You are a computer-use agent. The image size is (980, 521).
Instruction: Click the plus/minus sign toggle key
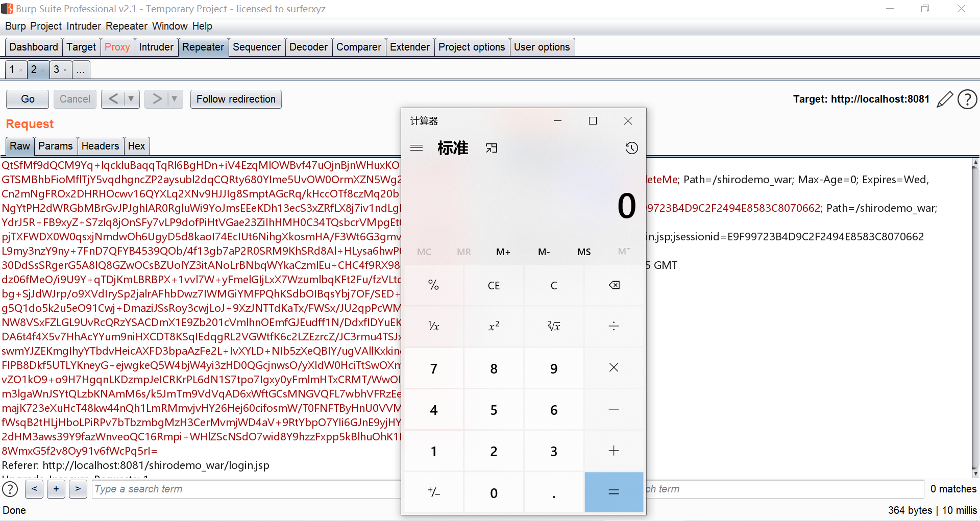tap(433, 492)
